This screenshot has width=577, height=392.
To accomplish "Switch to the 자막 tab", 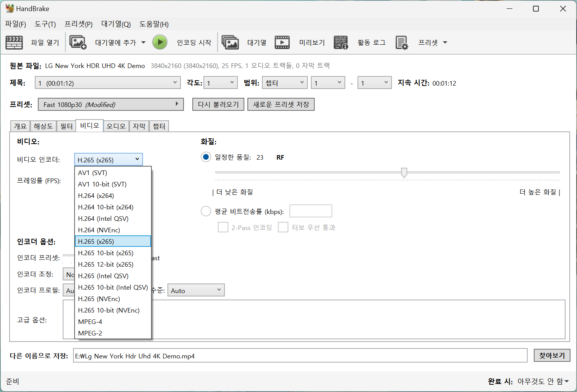I will tap(139, 126).
